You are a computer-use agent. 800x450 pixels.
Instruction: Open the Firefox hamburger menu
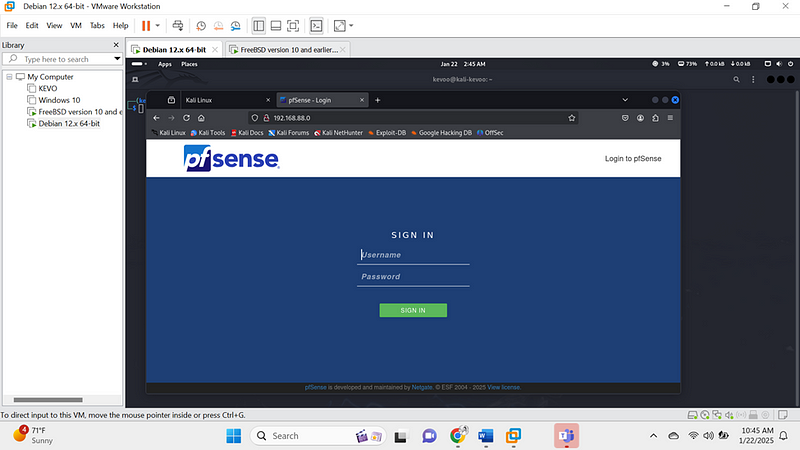[670, 118]
